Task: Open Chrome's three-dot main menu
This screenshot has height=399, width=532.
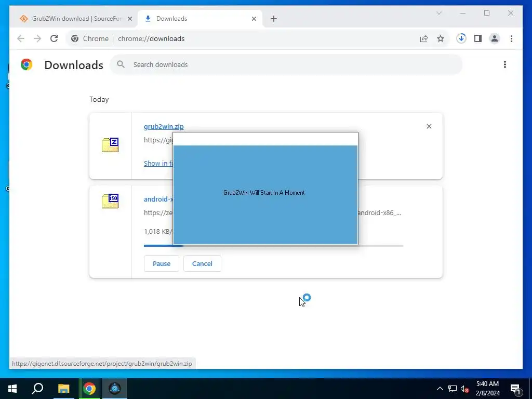Action: click(x=511, y=38)
